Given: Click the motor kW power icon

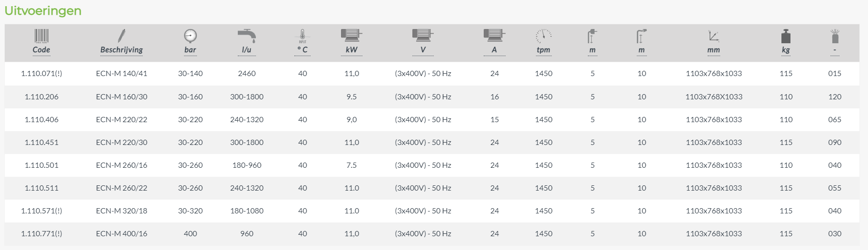Looking at the screenshot, I should [351, 35].
